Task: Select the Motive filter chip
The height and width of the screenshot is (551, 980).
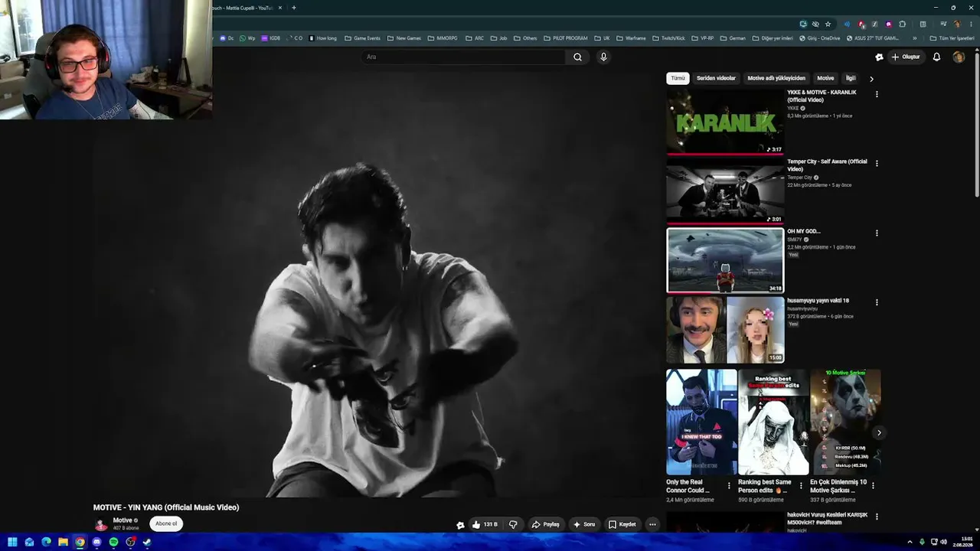Action: (825, 78)
